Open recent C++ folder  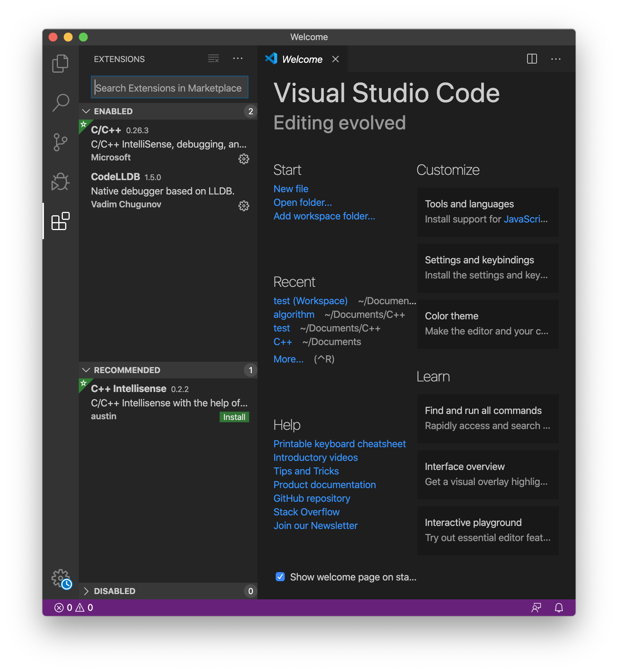tap(283, 342)
